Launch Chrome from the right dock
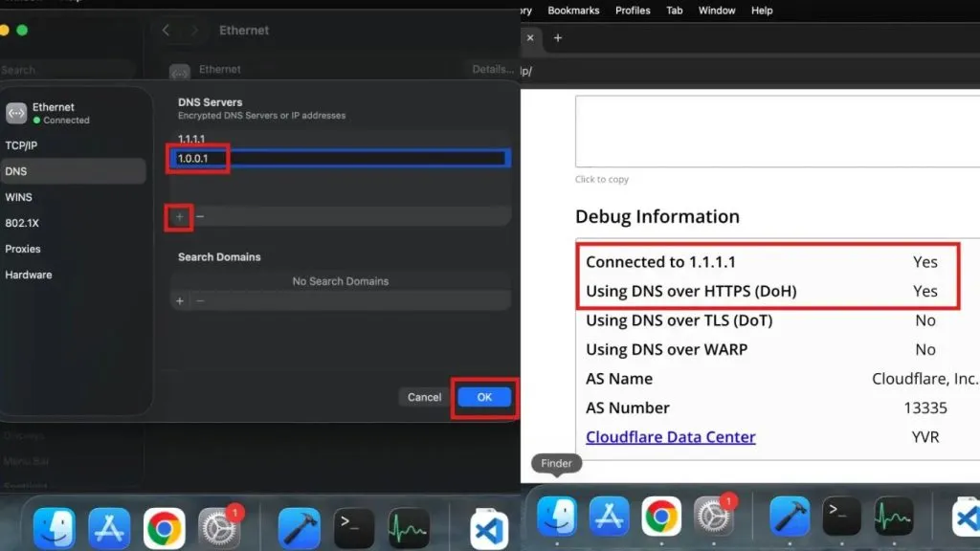Screen dimensions: 980x551 (x=660, y=517)
